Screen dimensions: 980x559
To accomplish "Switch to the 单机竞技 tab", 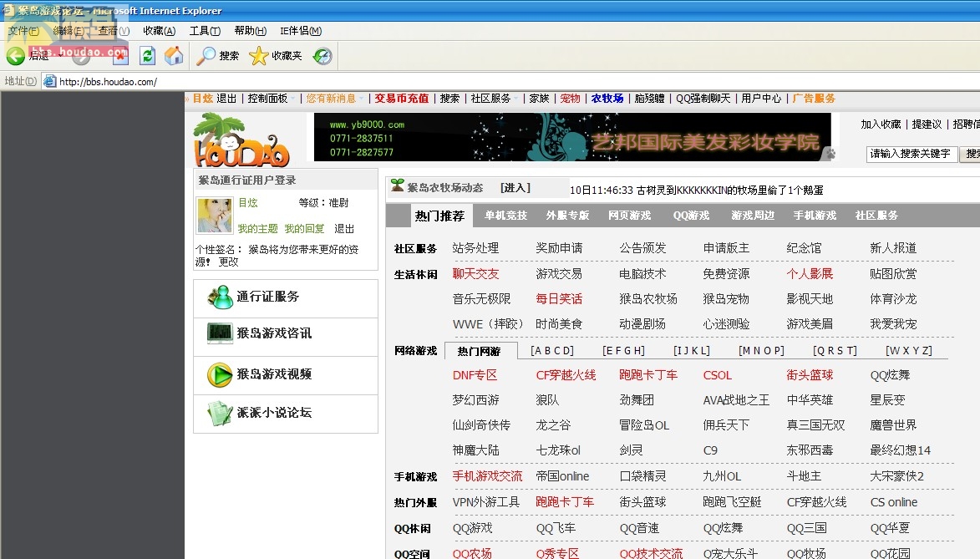I will (505, 216).
